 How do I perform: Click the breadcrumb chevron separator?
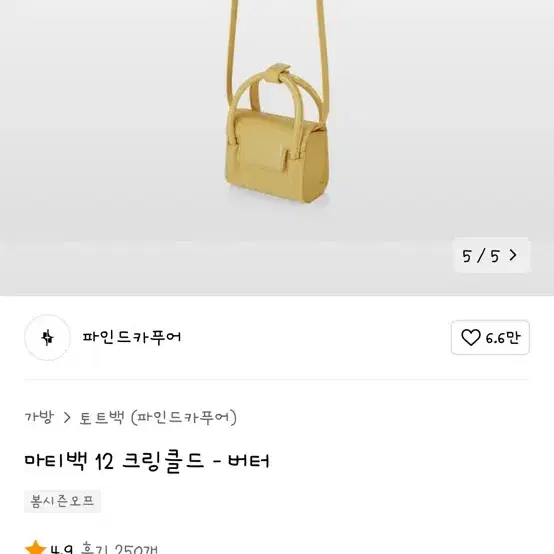point(67,418)
